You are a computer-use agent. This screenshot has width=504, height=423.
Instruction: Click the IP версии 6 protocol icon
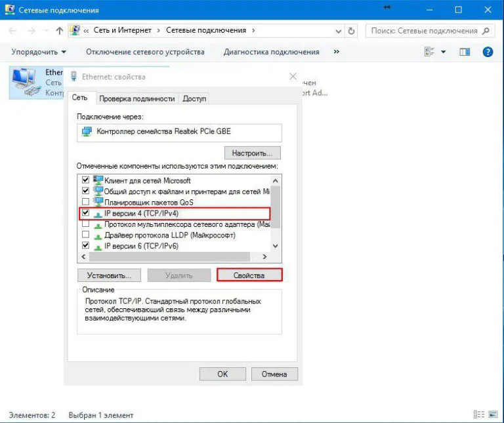click(x=98, y=247)
